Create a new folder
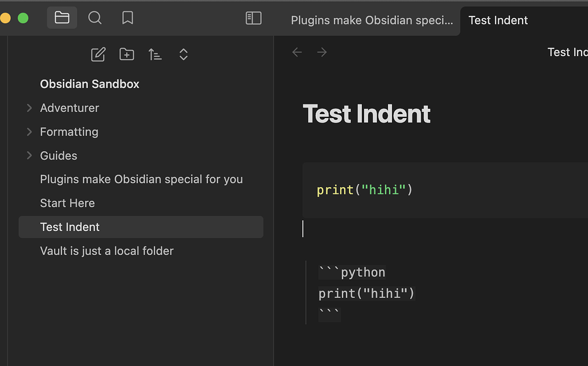 pyautogui.click(x=126, y=54)
